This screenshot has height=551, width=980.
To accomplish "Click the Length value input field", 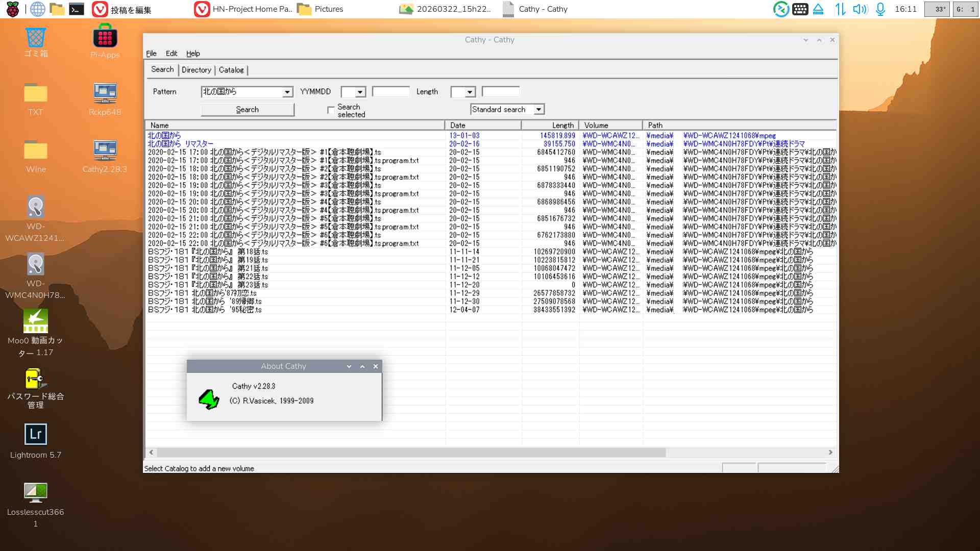I will [500, 92].
